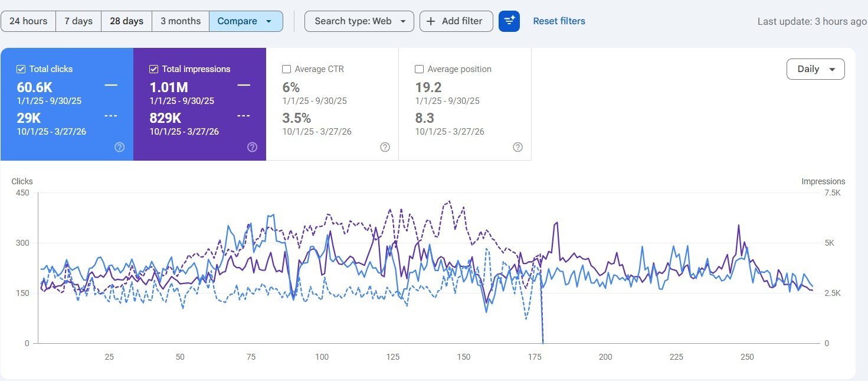The image size is (868, 381).
Task: Click solid line legend on Total clicks
Action: (x=111, y=86)
